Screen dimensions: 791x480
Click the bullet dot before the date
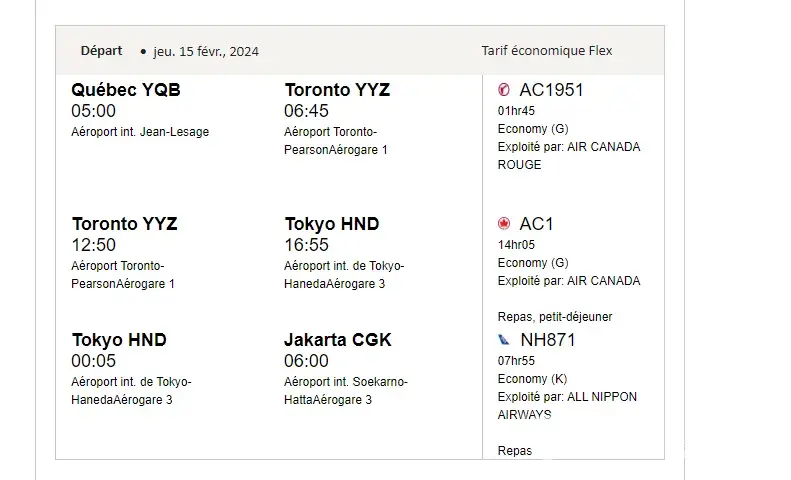tap(143, 51)
